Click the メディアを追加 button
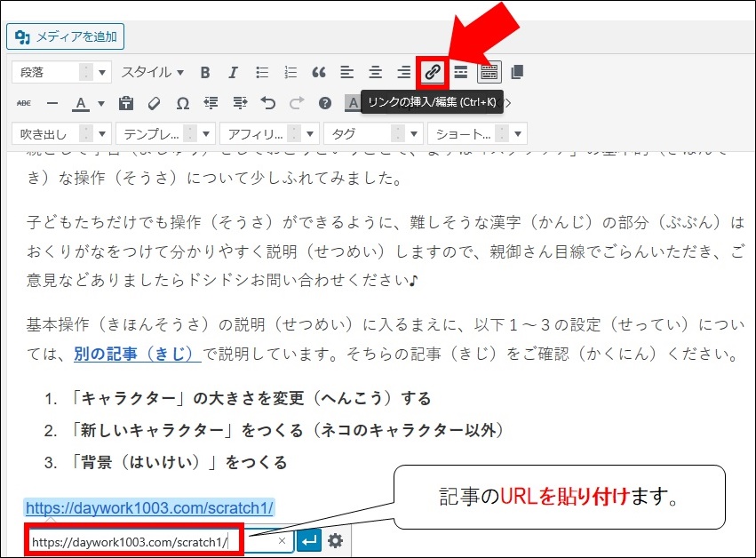756x558 pixels. (66, 37)
